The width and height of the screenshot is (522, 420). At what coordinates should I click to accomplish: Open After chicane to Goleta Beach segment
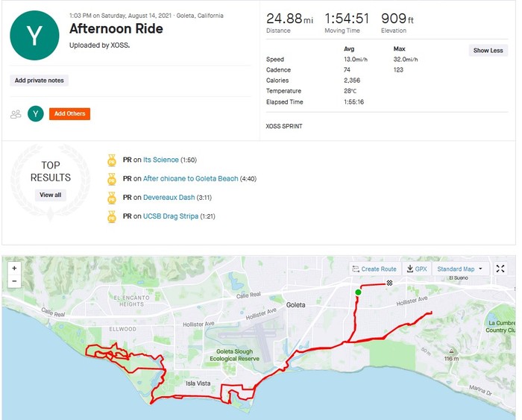point(190,178)
